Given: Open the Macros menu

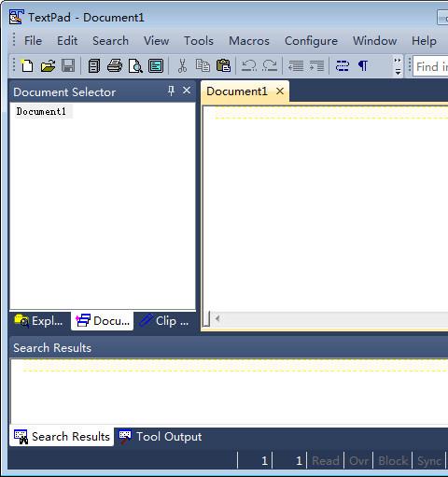Looking at the screenshot, I should click(249, 41).
